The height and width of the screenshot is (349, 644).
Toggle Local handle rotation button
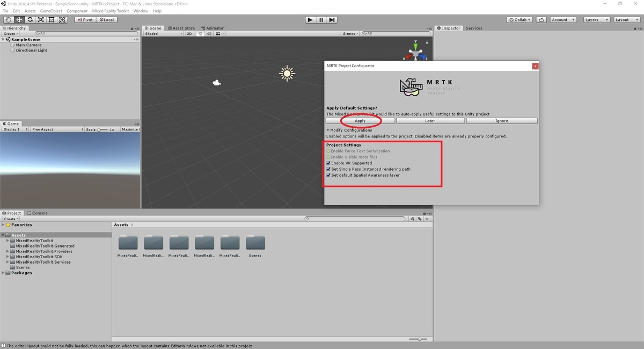(x=106, y=20)
